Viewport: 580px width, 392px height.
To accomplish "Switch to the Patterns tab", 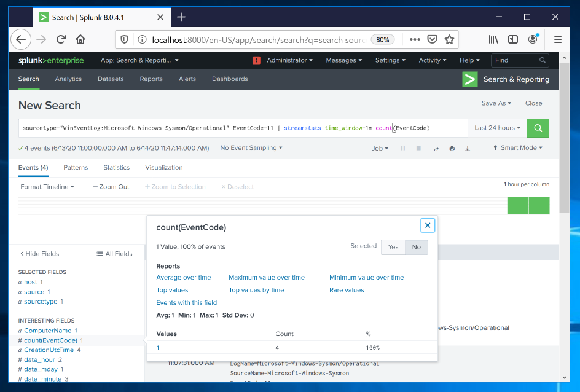I will click(x=76, y=168).
